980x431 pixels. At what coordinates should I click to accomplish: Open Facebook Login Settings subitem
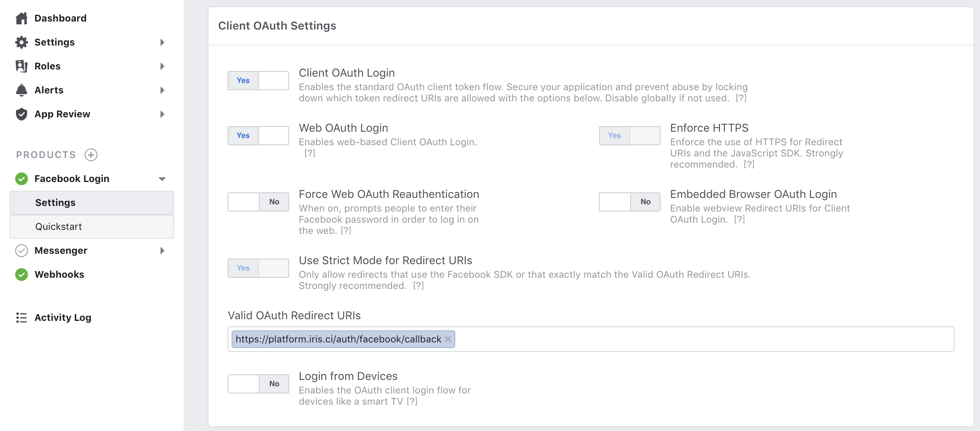pyautogui.click(x=92, y=203)
